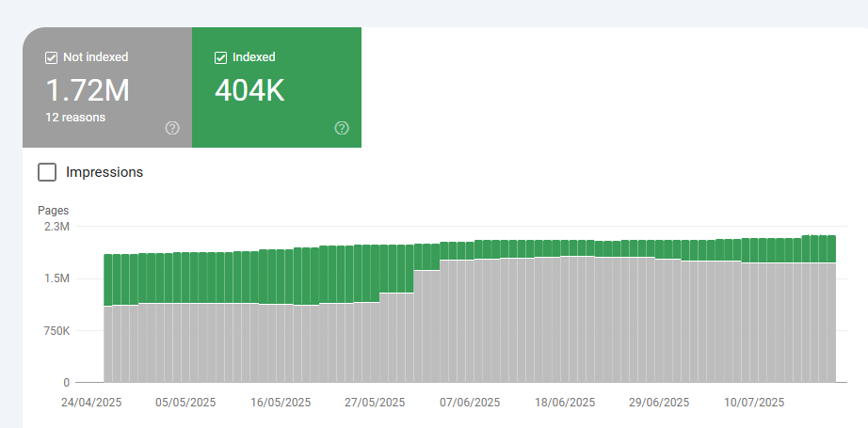Select the Indexed 404K card

pos(277,87)
